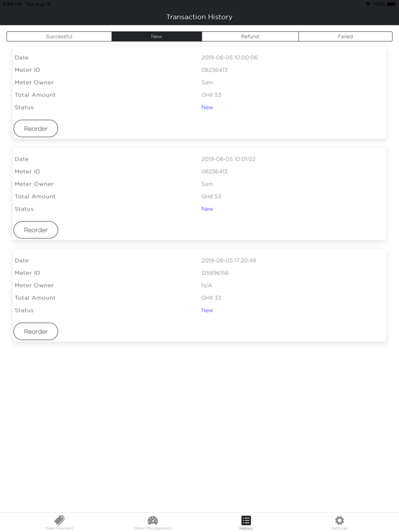Click meter ID 125896156

tap(215, 273)
